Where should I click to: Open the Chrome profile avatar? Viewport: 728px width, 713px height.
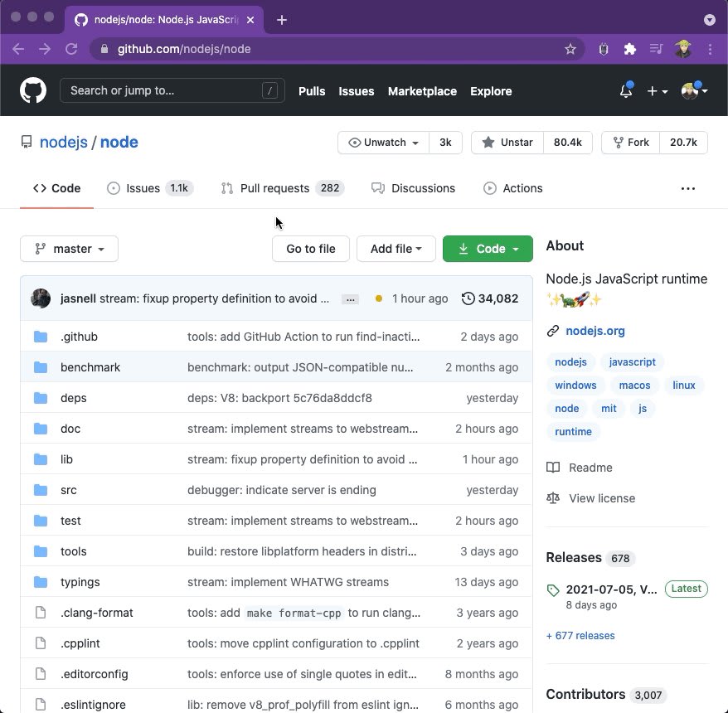(683, 49)
